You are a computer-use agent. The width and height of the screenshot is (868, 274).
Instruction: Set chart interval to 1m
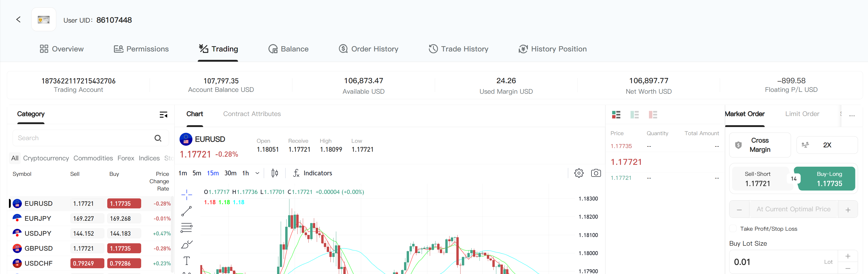click(x=183, y=173)
